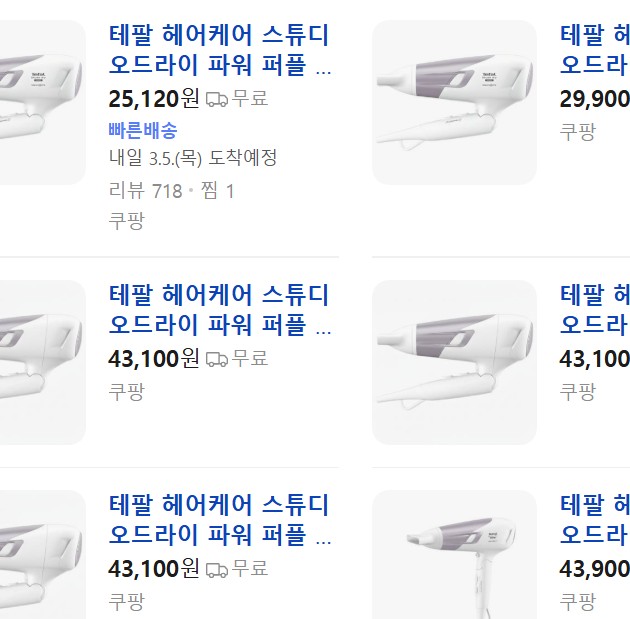Click the 25,120원 price
630x619 pixels.
click(154, 99)
